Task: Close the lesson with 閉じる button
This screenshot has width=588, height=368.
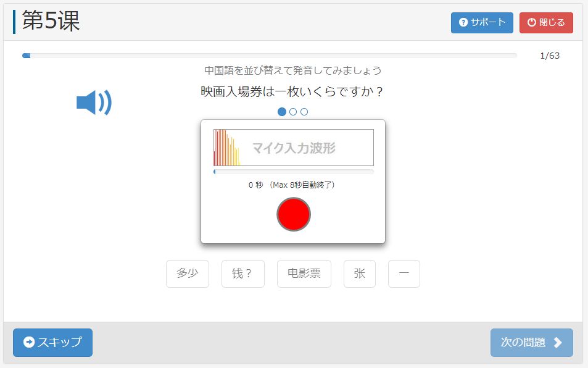Action: (546, 22)
